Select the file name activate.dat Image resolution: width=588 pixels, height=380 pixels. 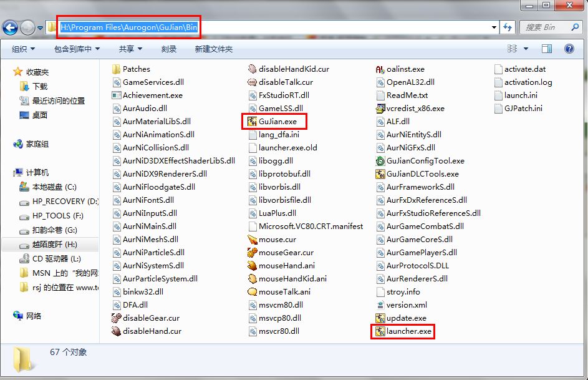(x=524, y=69)
